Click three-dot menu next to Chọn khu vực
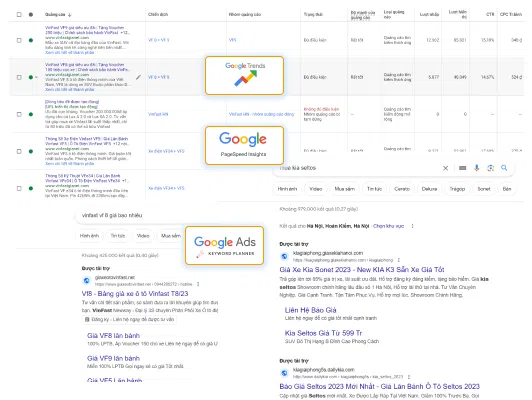Image resolution: width=532 pixels, height=400 pixels. [x=413, y=226]
